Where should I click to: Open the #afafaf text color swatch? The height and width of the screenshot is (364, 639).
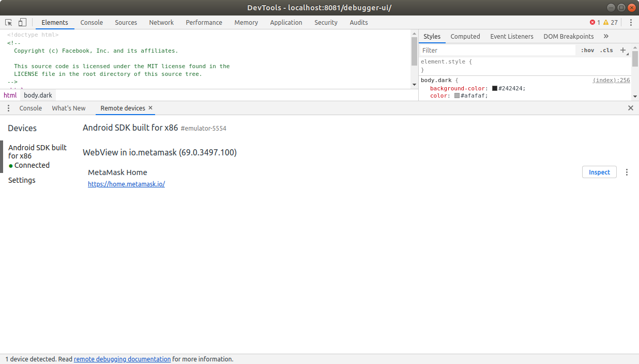click(457, 96)
